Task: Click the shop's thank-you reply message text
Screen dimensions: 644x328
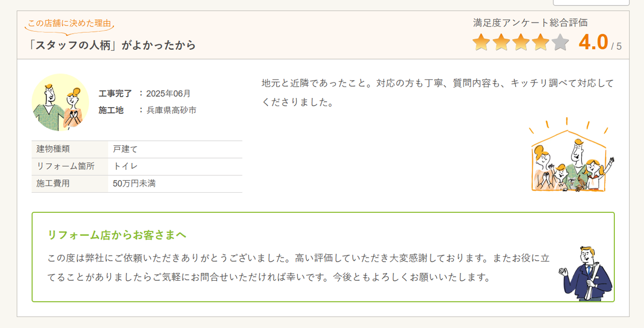Action: (298, 268)
